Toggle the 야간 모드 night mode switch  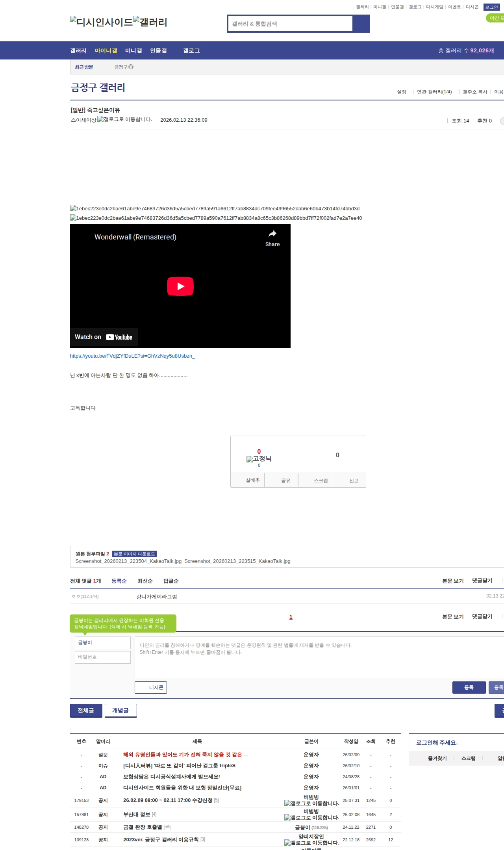pos(495,18)
